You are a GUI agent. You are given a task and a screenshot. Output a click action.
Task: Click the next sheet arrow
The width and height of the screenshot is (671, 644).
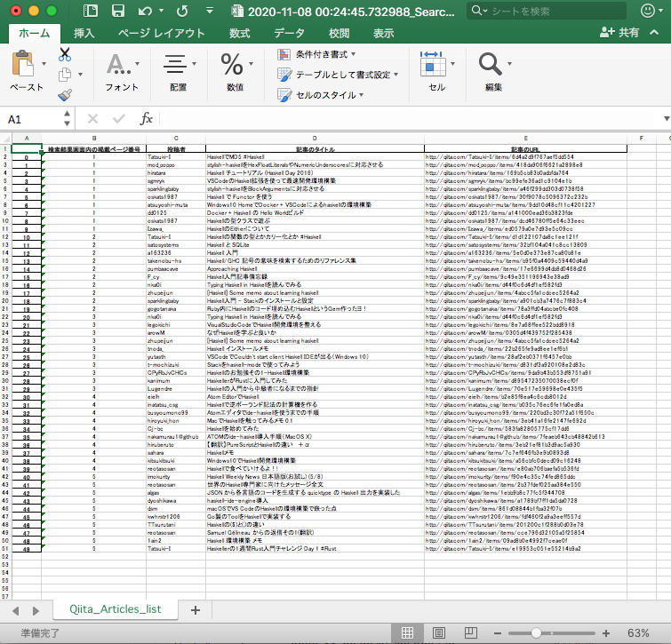click(36, 610)
